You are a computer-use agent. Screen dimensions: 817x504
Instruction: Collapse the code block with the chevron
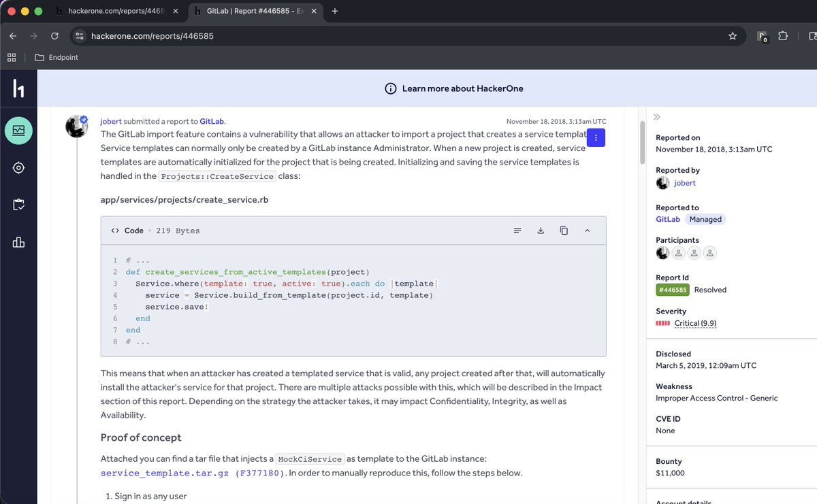point(587,231)
